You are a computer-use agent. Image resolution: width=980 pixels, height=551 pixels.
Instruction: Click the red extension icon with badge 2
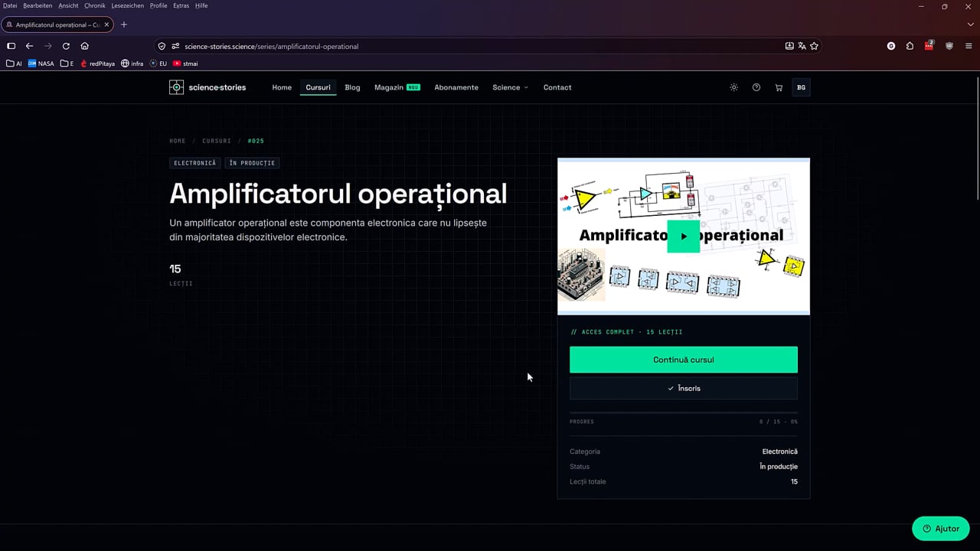click(x=929, y=46)
